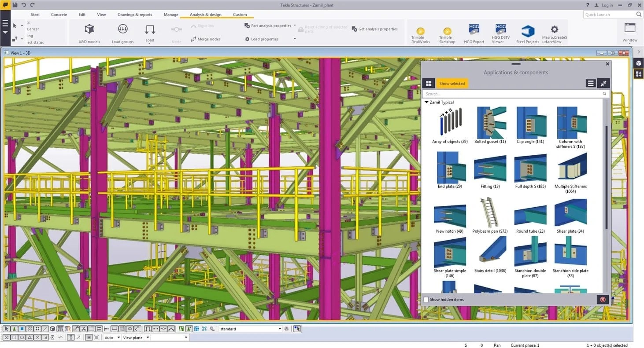Click the Show selected button

click(x=452, y=83)
